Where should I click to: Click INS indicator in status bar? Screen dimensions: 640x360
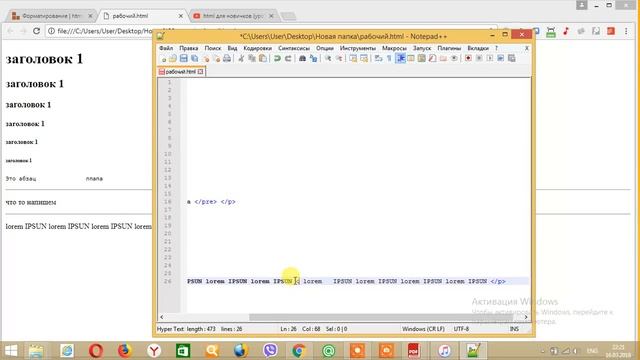(x=514, y=329)
